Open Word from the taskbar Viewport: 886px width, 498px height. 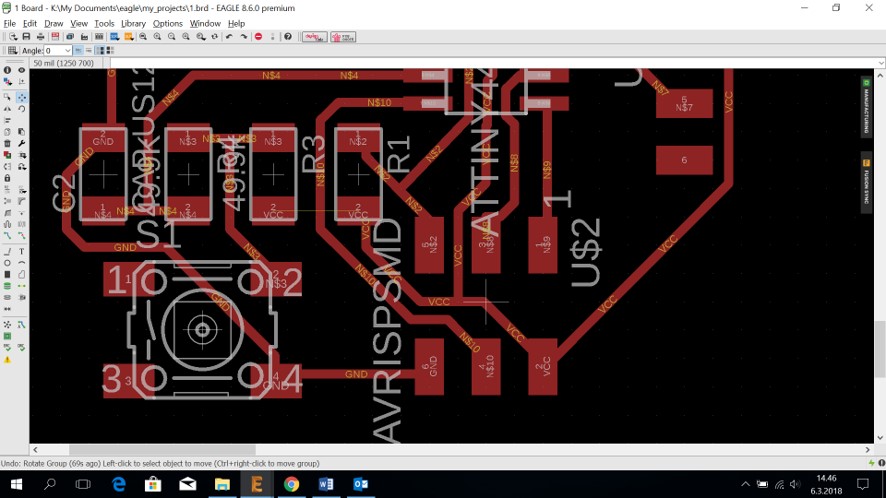click(x=326, y=484)
